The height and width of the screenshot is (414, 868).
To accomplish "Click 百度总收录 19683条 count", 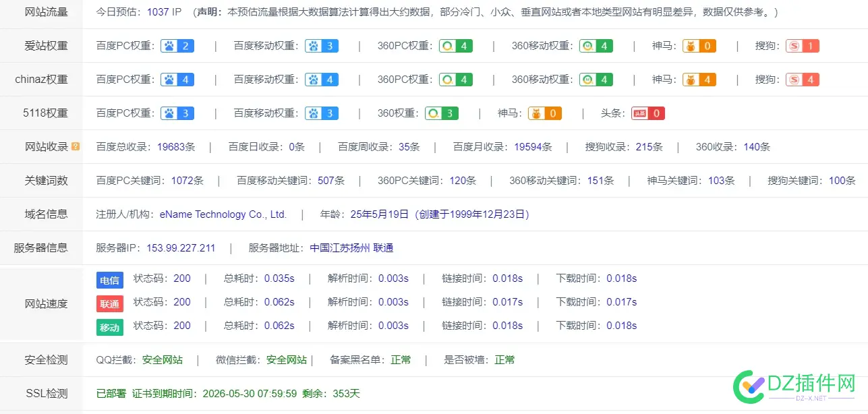I will point(175,146).
